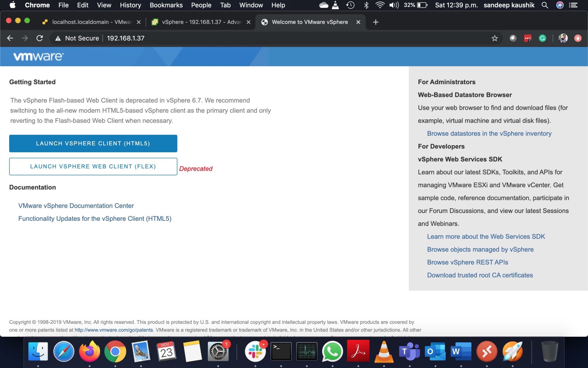Launch vSphere Client (HTML5)
Image resolution: width=588 pixels, height=368 pixels.
[93, 143]
